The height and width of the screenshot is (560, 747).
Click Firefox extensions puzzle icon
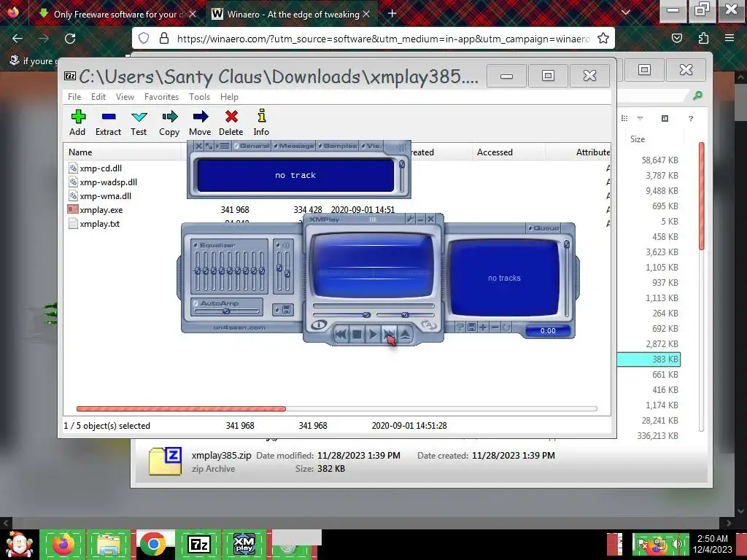pyautogui.click(x=703, y=38)
